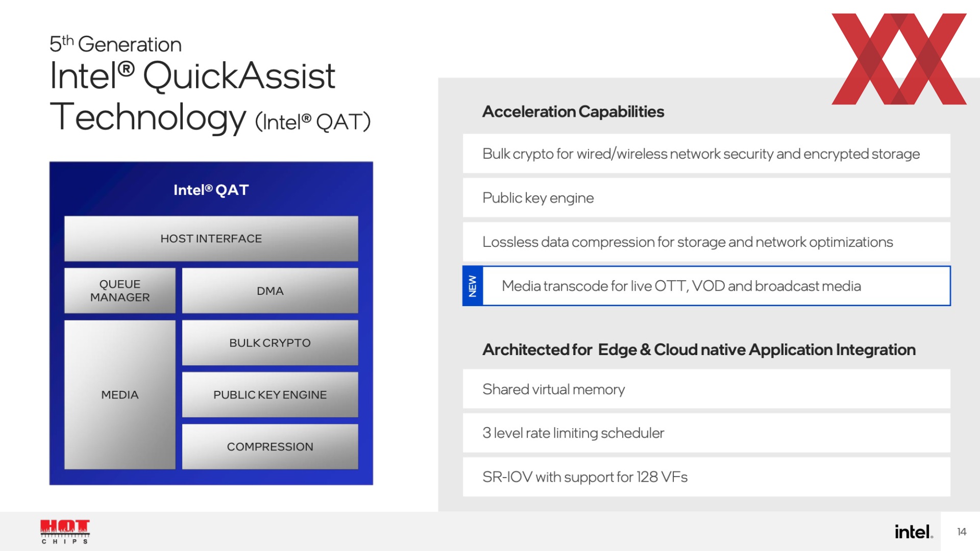Select the QUEUE MANAGER block
The height and width of the screenshot is (551, 980).
click(x=120, y=290)
